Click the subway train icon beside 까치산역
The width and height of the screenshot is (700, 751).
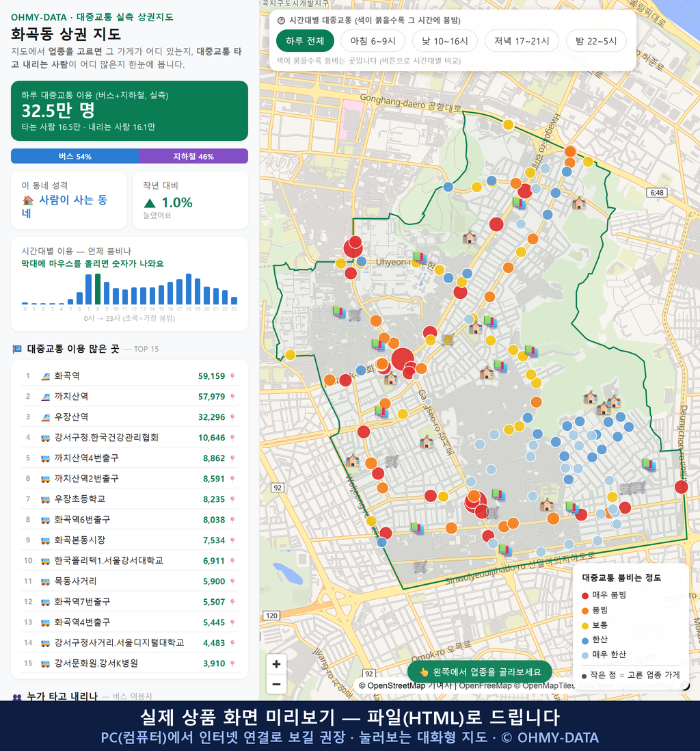46,397
